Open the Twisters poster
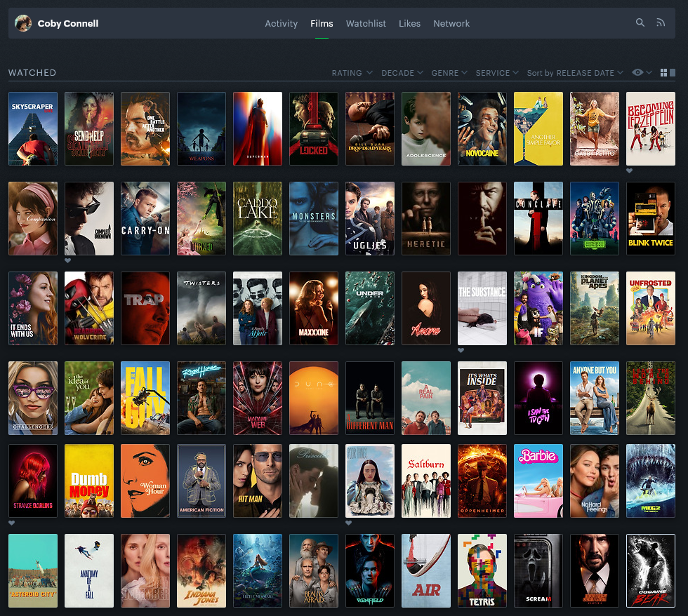 point(201,308)
